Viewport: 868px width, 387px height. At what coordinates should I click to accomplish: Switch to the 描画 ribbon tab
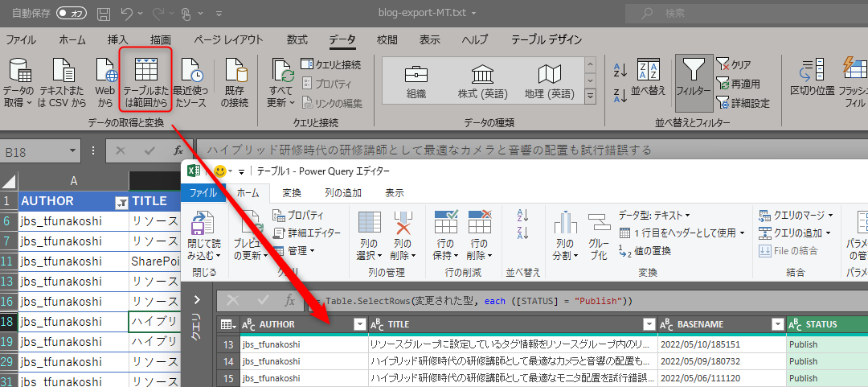tap(161, 39)
